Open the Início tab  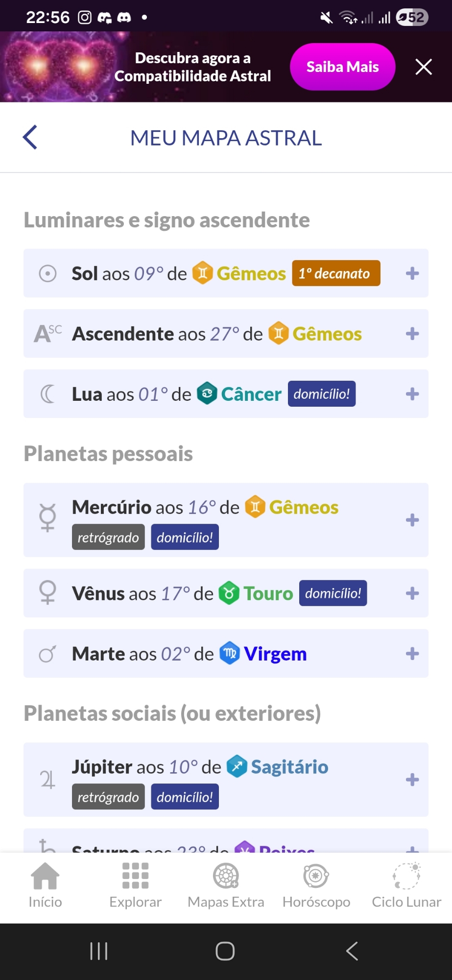(45, 885)
